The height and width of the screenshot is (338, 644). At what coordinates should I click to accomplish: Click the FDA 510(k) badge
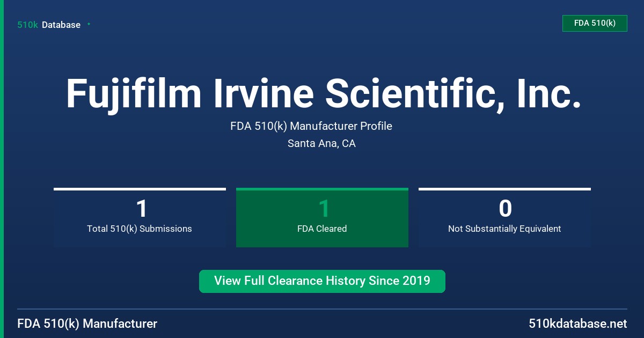tap(595, 23)
